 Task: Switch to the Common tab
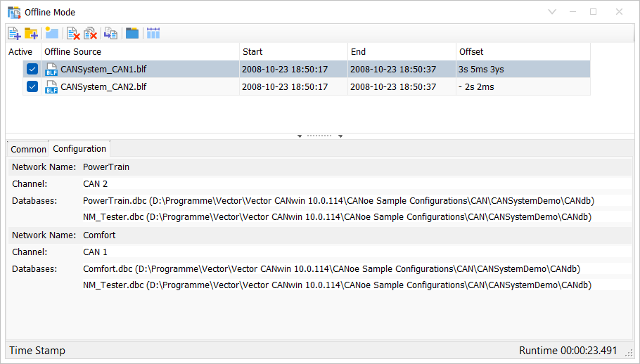tap(28, 149)
